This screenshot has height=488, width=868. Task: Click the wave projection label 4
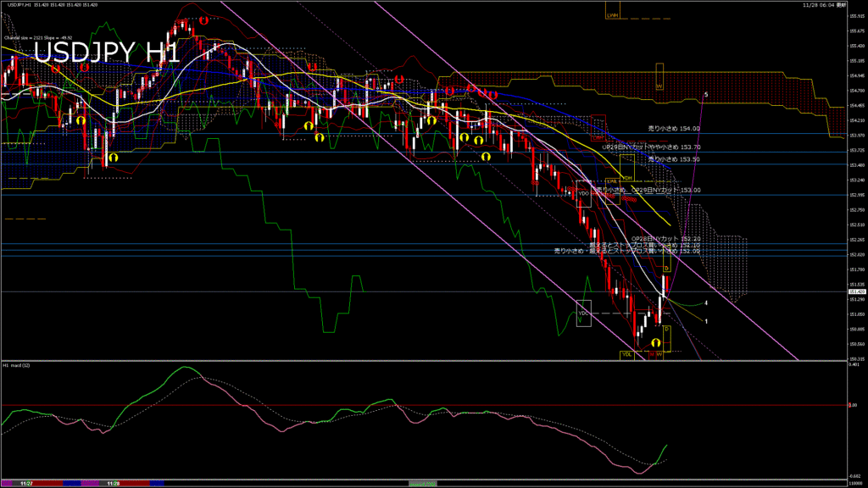coord(706,303)
